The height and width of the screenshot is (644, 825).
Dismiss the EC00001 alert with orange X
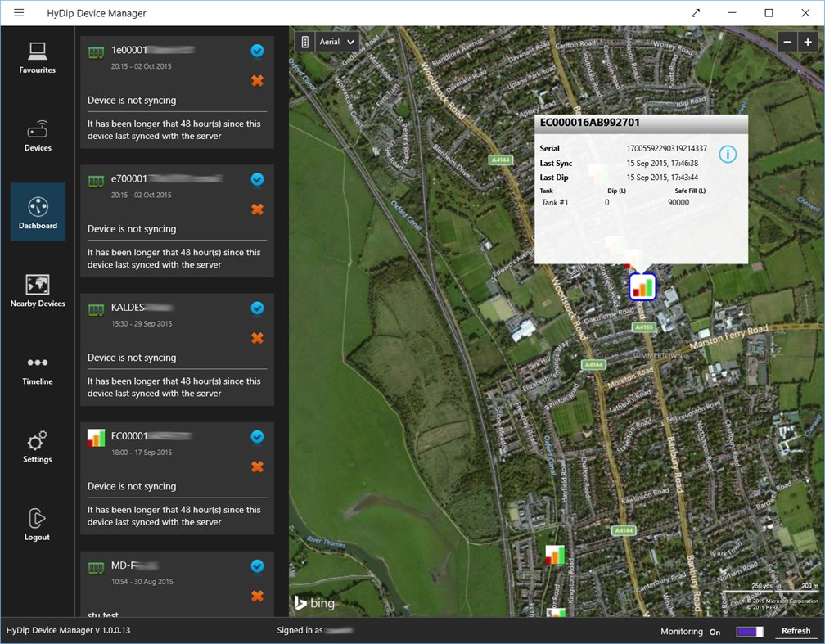coord(257,466)
